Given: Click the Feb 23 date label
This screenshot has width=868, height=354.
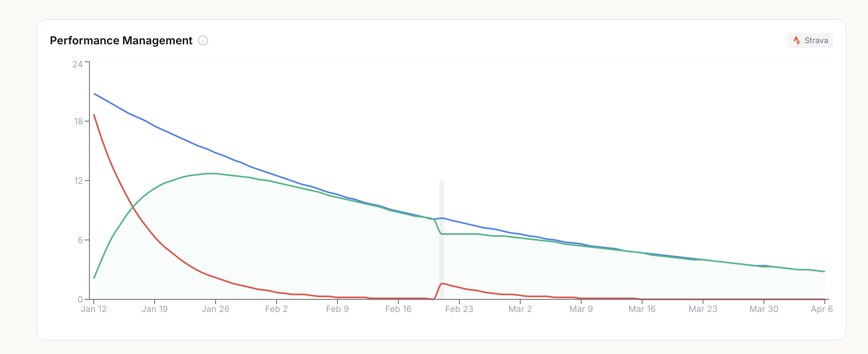Looking at the screenshot, I should coord(459,309).
